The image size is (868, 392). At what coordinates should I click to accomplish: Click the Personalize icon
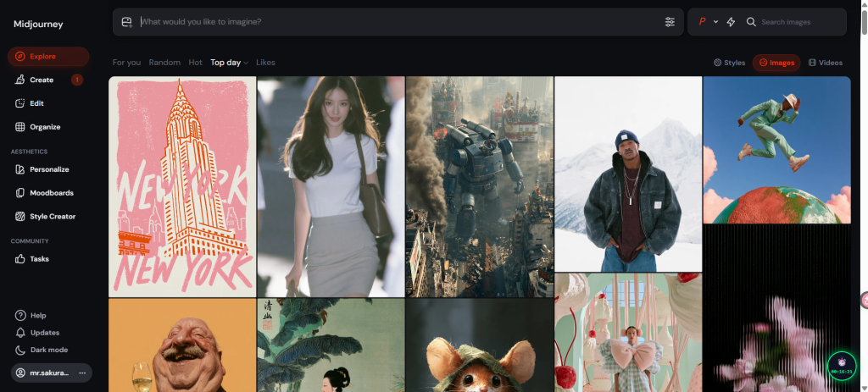[20, 169]
